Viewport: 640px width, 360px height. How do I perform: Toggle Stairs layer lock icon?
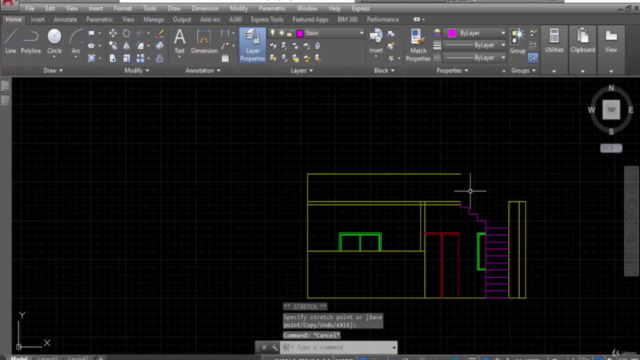(290, 33)
